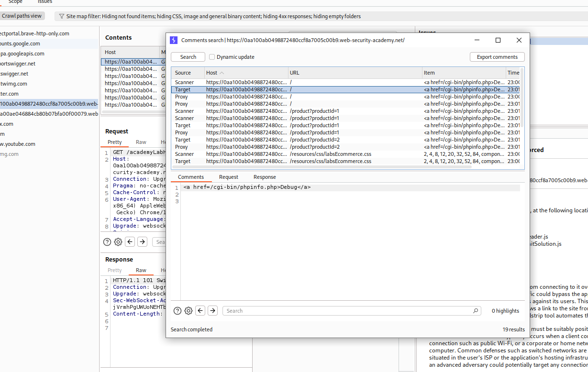Switch to the Response tab in dialog

[265, 177]
